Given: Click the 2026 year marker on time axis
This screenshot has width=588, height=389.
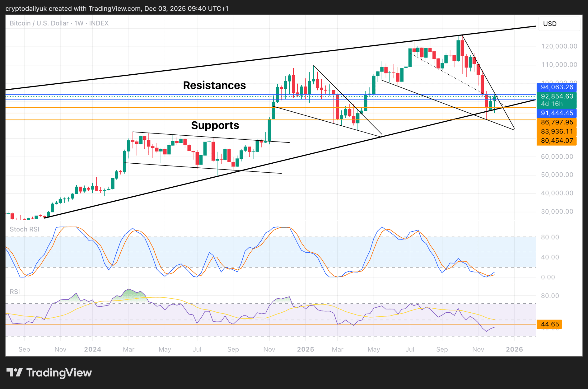Looking at the screenshot, I should (514, 349).
